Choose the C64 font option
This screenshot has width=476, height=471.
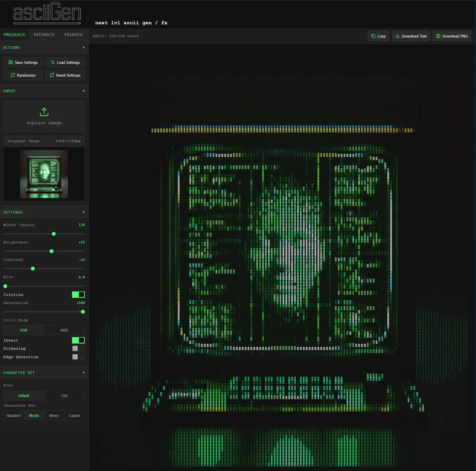pyautogui.click(x=64, y=396)
